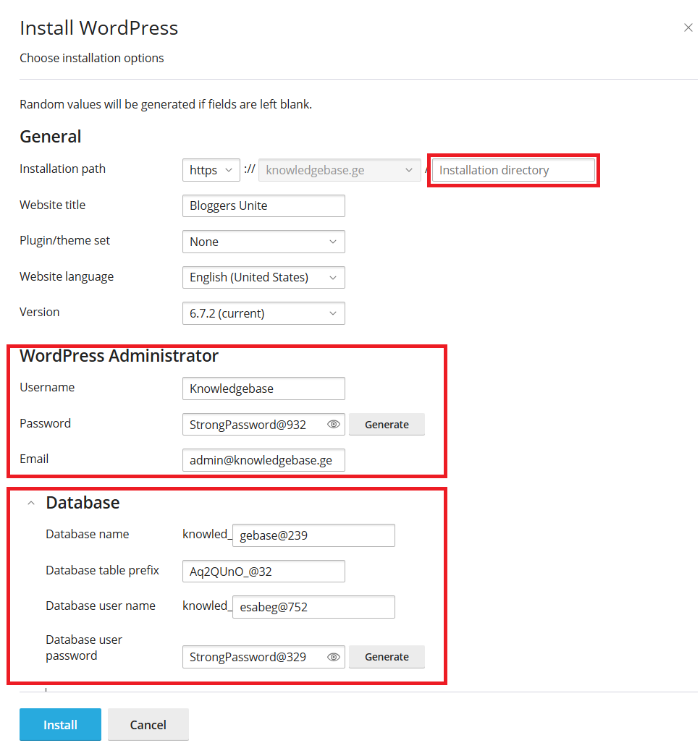Generate a new administrator password

pos(387,425)
